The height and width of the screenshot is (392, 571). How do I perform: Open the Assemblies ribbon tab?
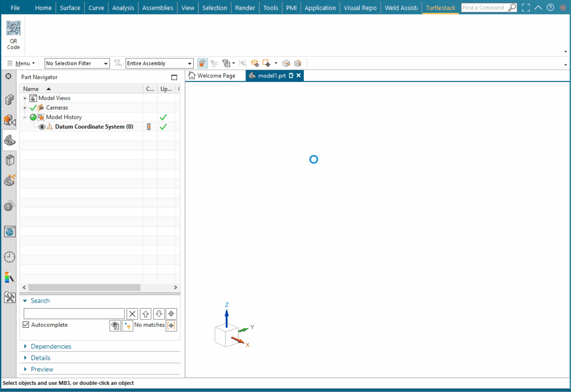click(x=158, y=8)
